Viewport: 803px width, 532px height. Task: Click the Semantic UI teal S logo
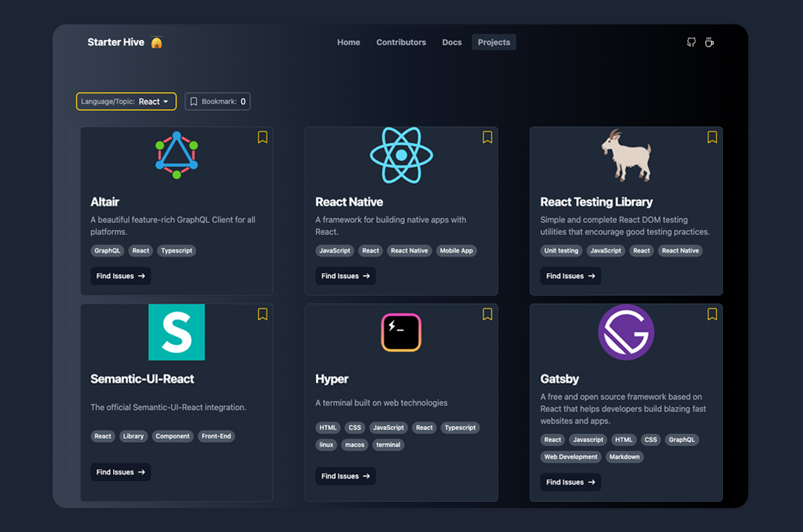tap(177, 332)
